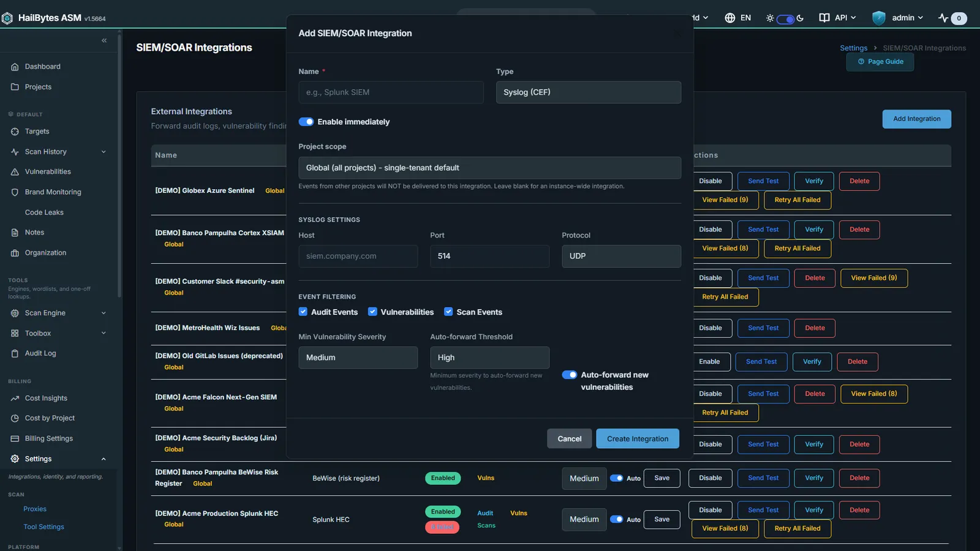Click the sidebar vertical scrollbar
Image resolution: width=980 pixels, height=551 pixels.
point(119,165)
